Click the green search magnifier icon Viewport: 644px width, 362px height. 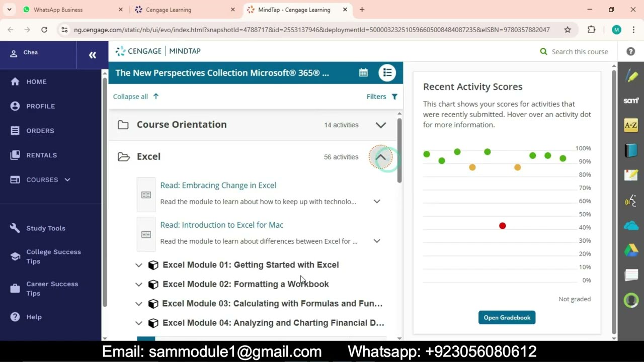tap(543, 51)
